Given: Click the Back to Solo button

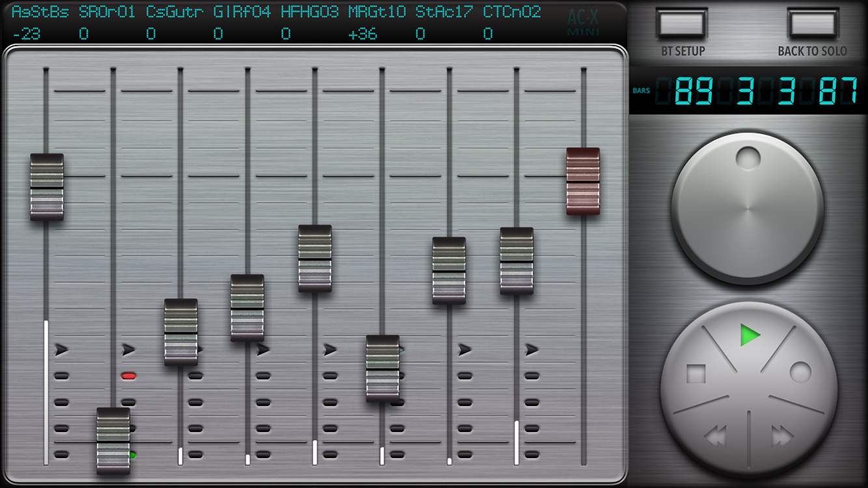Looking at the screenshot, I should click(x=813, y=25).
